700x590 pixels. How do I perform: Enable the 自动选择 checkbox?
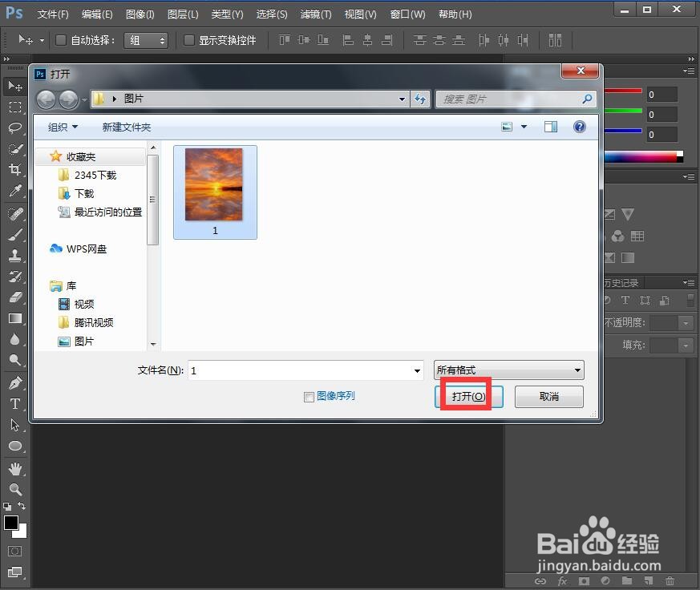point(61,40)
